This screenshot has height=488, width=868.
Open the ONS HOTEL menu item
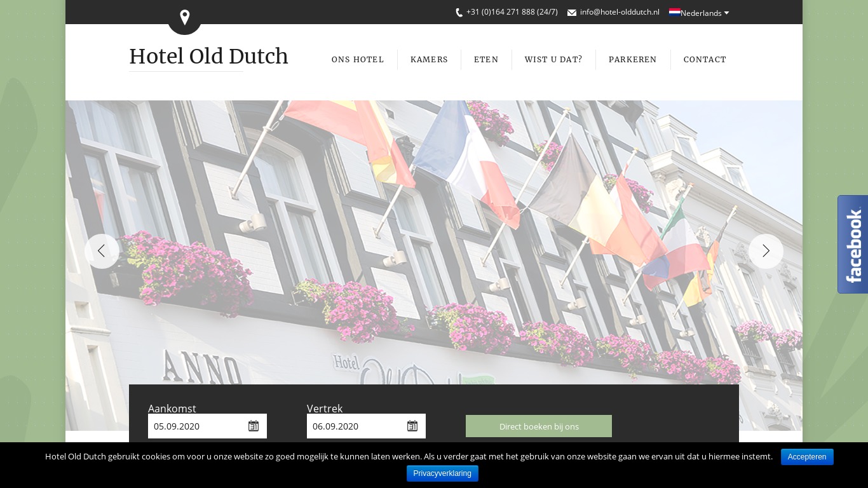coord(358,59)
